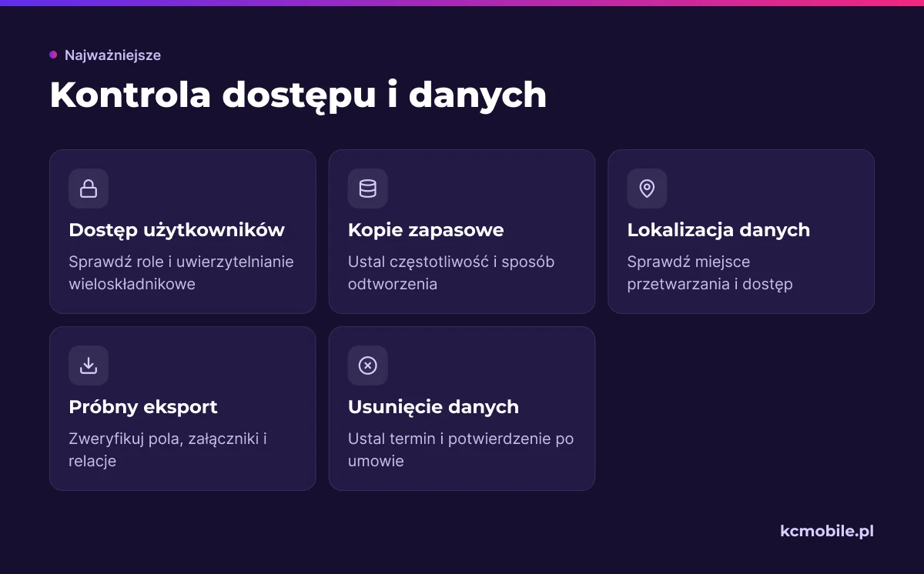Select the Lokalizacja danych heading

tap(718, 230)
